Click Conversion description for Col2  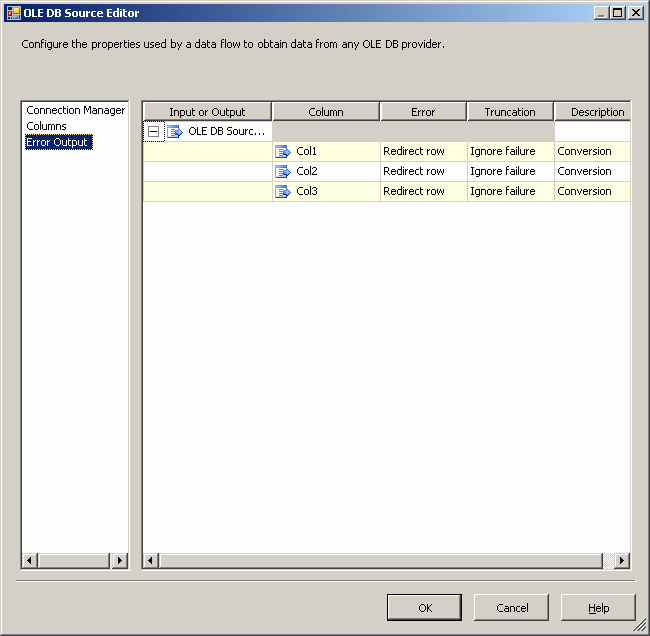coord(593,171)
